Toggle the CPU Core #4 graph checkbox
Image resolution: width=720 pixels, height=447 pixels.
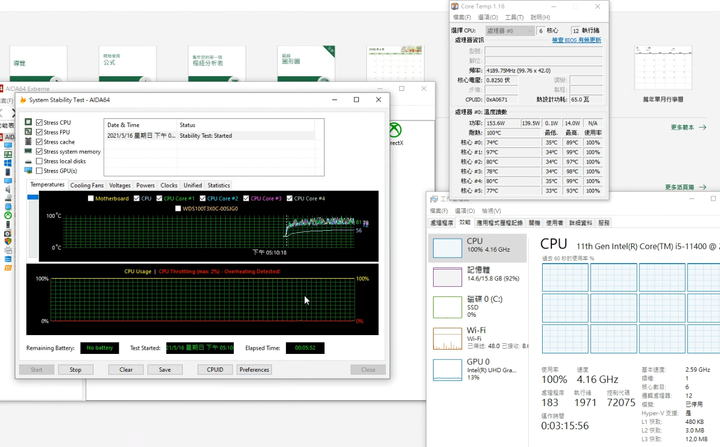click(x=289, y=198)
